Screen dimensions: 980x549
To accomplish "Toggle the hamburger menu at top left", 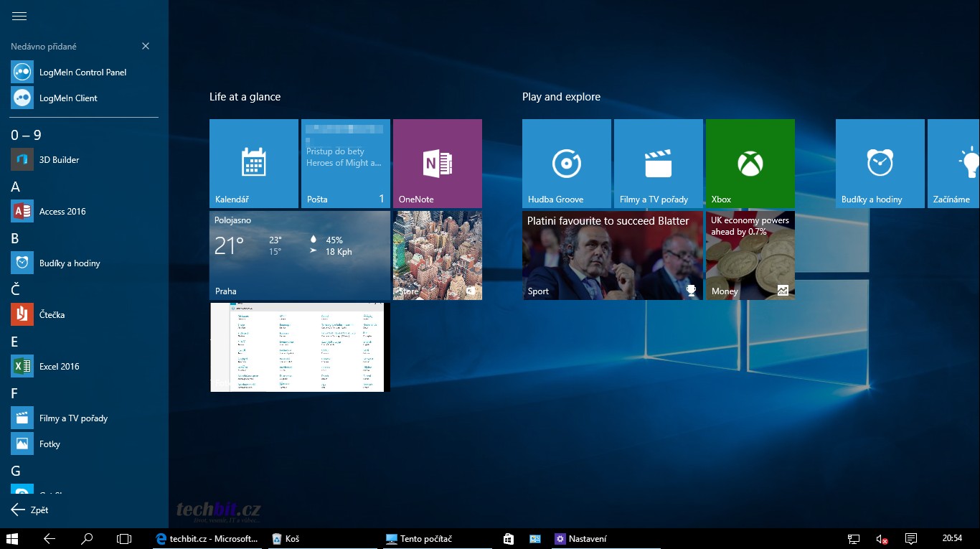I will pos(19,17).
